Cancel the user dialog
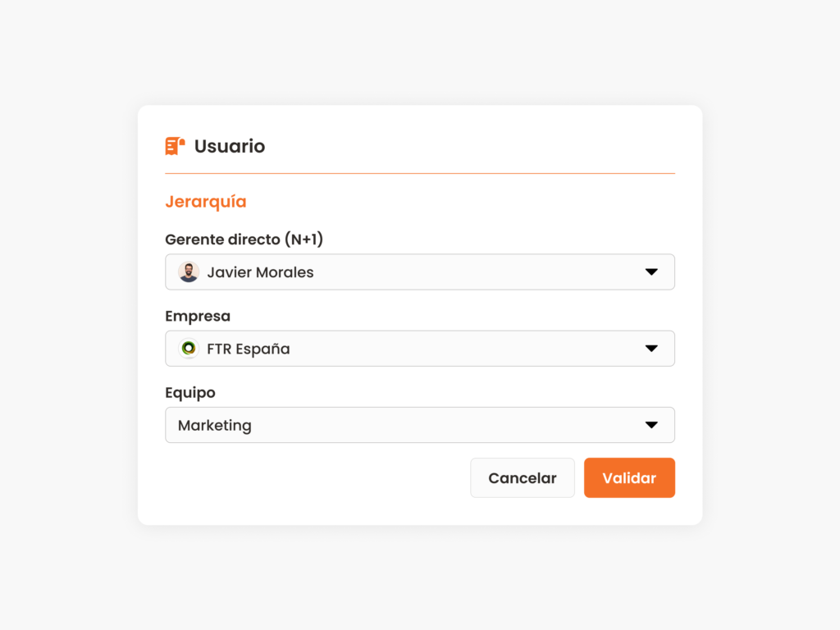Screen dimensions: 840x630 click(523, 478)
